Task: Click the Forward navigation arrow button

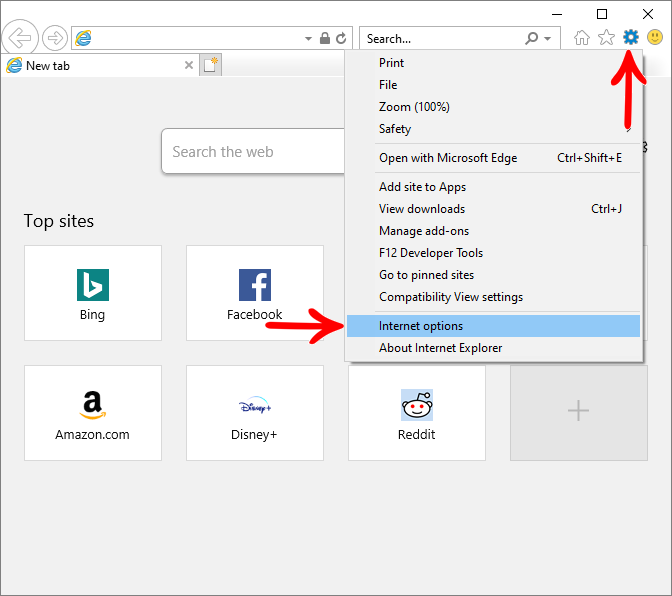Action: 55,38
